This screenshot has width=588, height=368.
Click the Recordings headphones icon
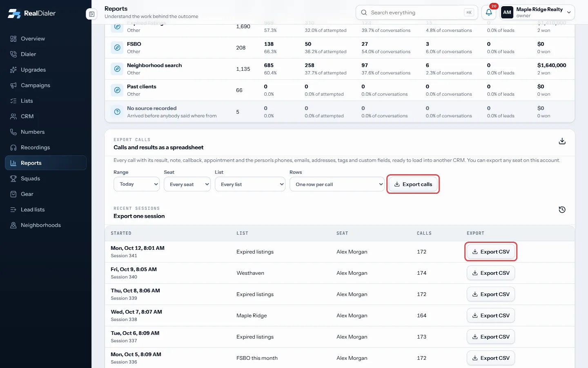(13, 148)
